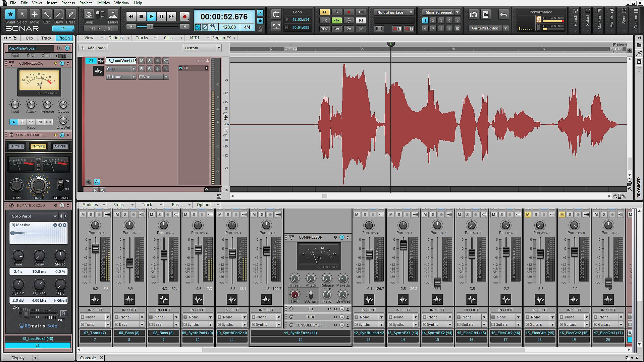The image size is (644, 362).
Task: Click the Play transport button
Action: pyautogui.click(x=151, y=16)
